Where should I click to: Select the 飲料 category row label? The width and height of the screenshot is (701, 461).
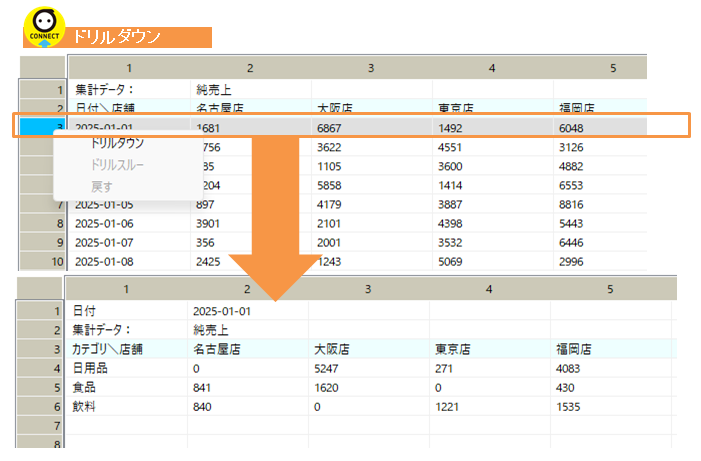click(127, 407)
